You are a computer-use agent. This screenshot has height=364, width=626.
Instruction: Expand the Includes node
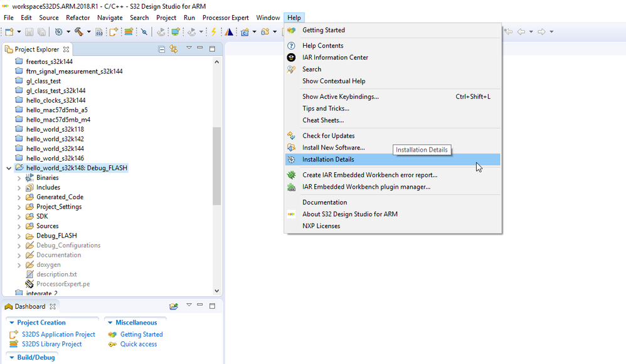19,187
